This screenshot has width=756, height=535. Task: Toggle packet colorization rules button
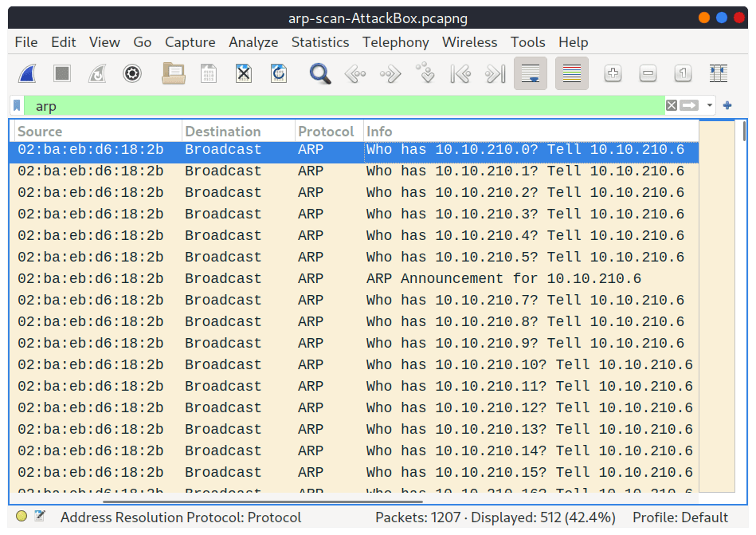(x=572, y=73)
